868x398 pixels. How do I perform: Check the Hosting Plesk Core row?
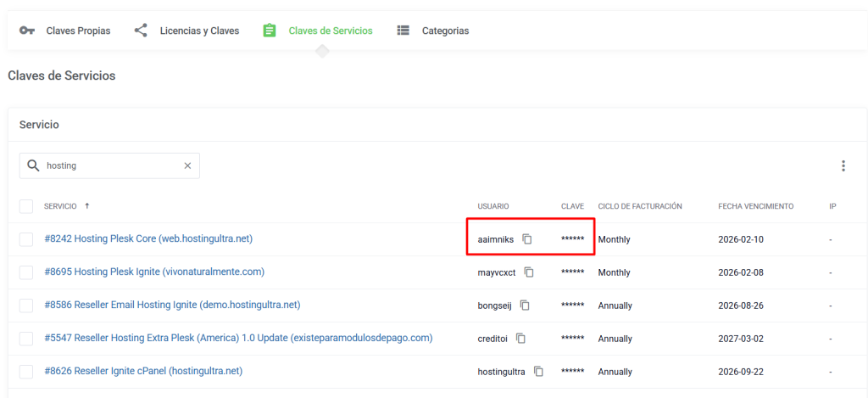pyautogui.click(x=26, y=239)
